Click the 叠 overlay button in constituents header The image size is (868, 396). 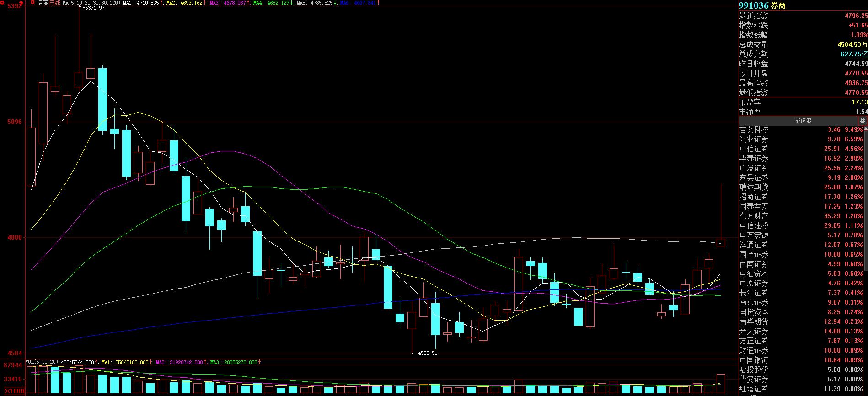click(862, 121)
